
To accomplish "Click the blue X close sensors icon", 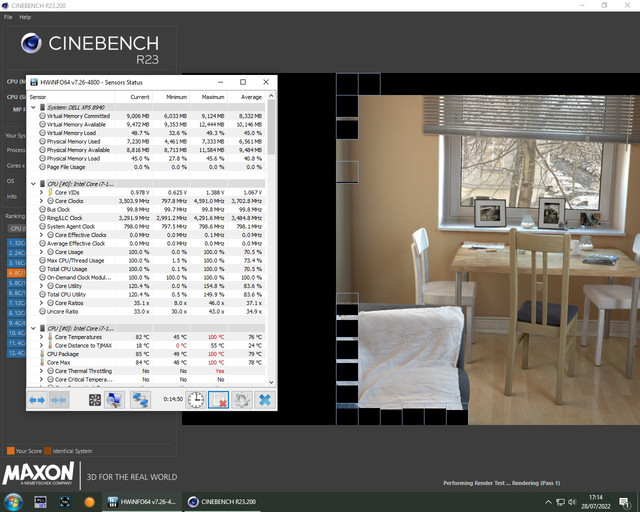I will (265, 400).
